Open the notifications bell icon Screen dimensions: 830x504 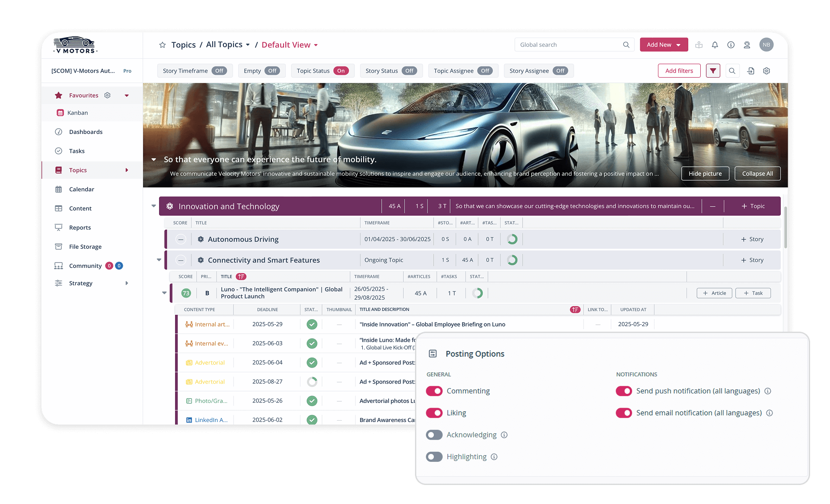(x=715, y=44)
